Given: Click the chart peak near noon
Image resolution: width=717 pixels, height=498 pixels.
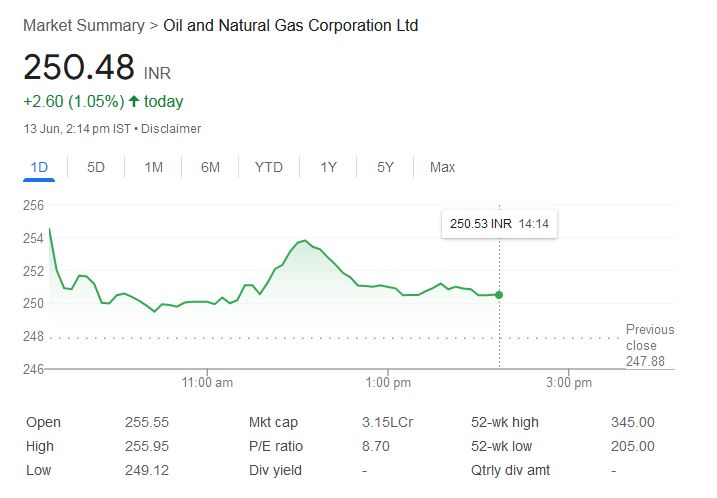Looking at the screenshot, I should pyautogui.click(x=304, y=241).
